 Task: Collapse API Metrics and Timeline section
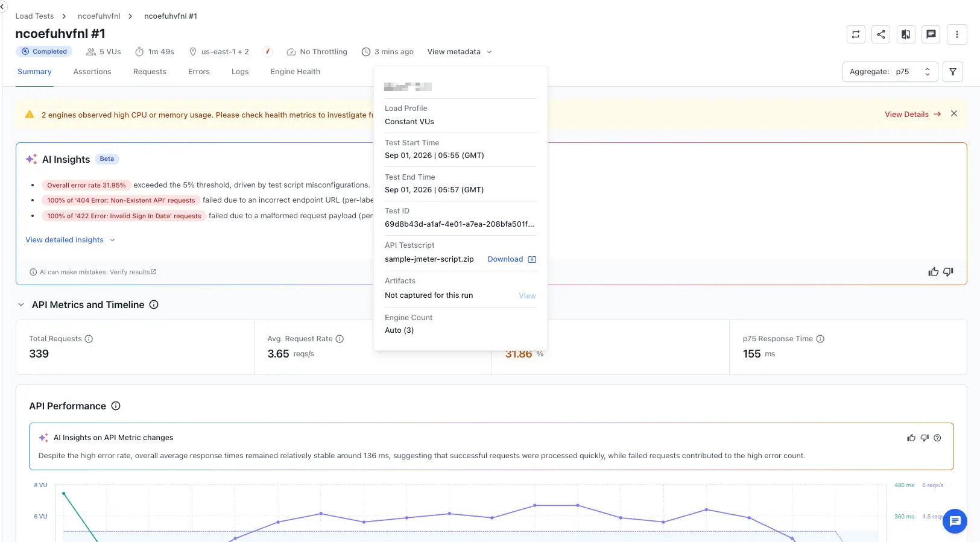pyautogui.click(x=21, y=304)
